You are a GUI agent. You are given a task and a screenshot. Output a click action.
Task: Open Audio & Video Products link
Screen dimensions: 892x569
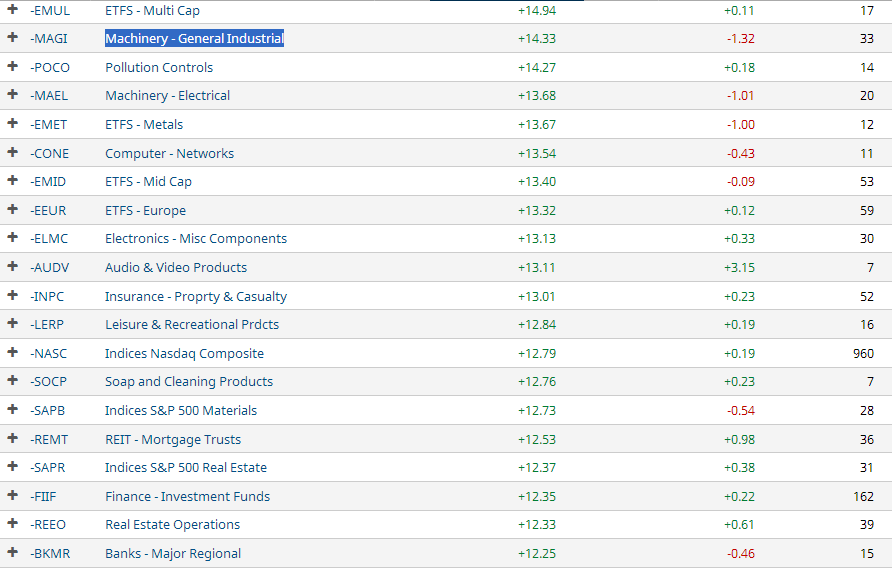[x=176, y=267]
